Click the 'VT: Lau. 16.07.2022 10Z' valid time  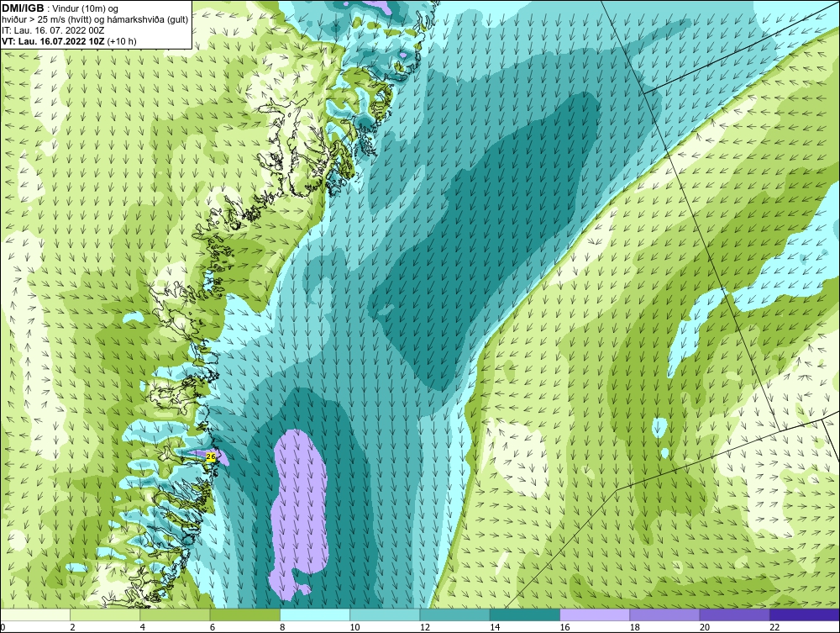54,40
